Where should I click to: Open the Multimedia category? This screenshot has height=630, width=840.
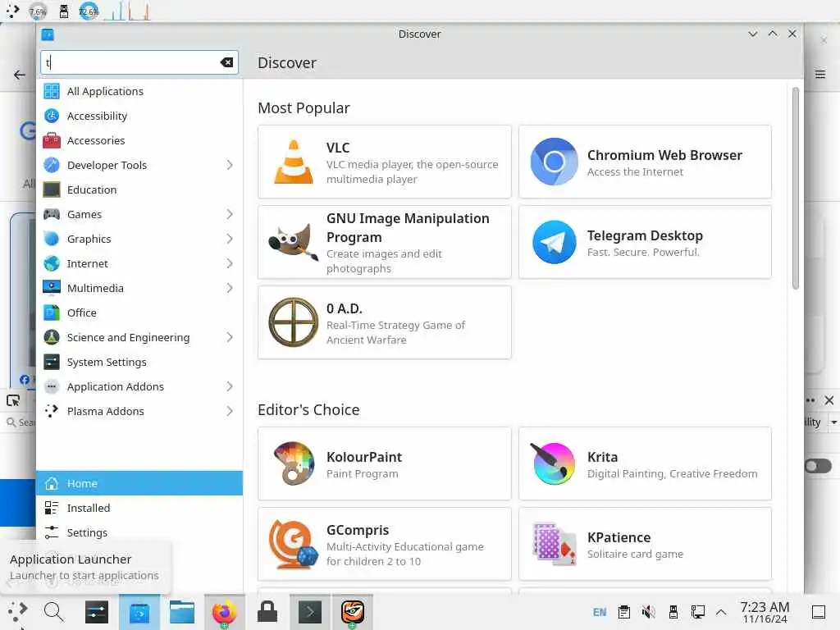(x=139, y=288)
